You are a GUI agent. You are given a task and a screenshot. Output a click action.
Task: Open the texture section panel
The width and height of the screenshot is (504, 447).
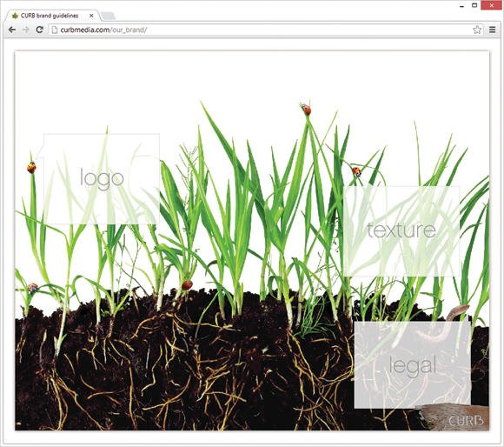coord(401,231)
